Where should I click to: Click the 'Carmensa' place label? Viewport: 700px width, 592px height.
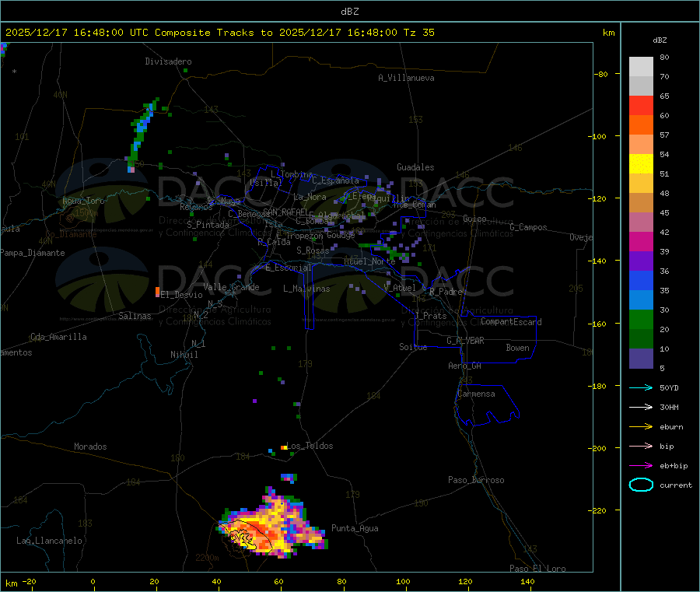pos(476,394)
